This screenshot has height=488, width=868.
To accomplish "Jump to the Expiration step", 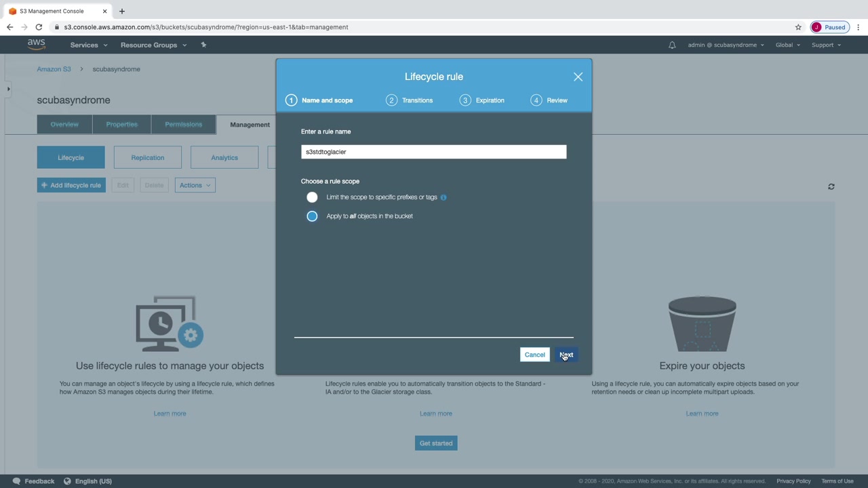I will tap(482, 100).
